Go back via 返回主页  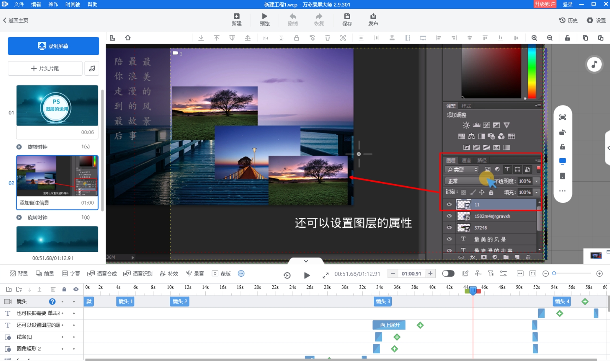click(16, 20)
